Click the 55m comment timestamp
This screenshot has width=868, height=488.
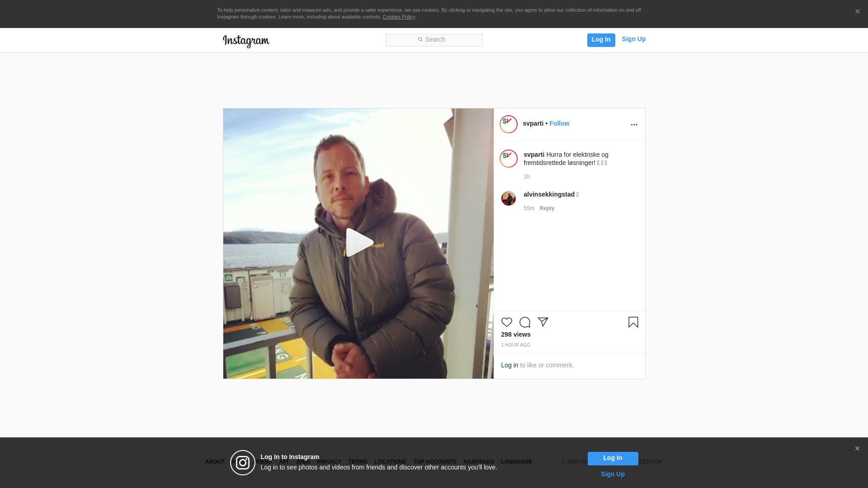point(528,208)
